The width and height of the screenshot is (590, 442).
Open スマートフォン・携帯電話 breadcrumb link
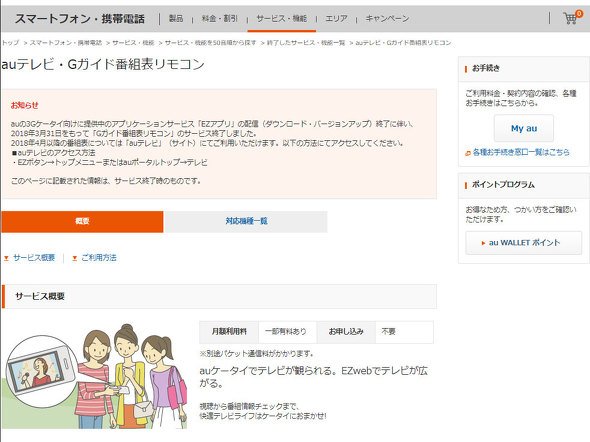point(65,43)
